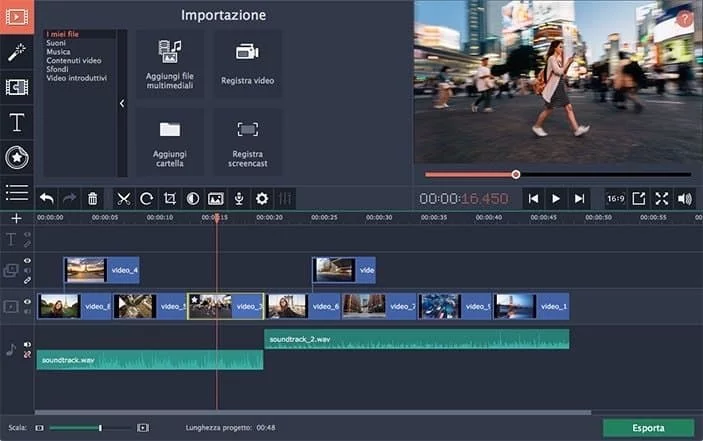Skip to the previous frame
Screen dimensions: 703x441
tap(533, 199)
